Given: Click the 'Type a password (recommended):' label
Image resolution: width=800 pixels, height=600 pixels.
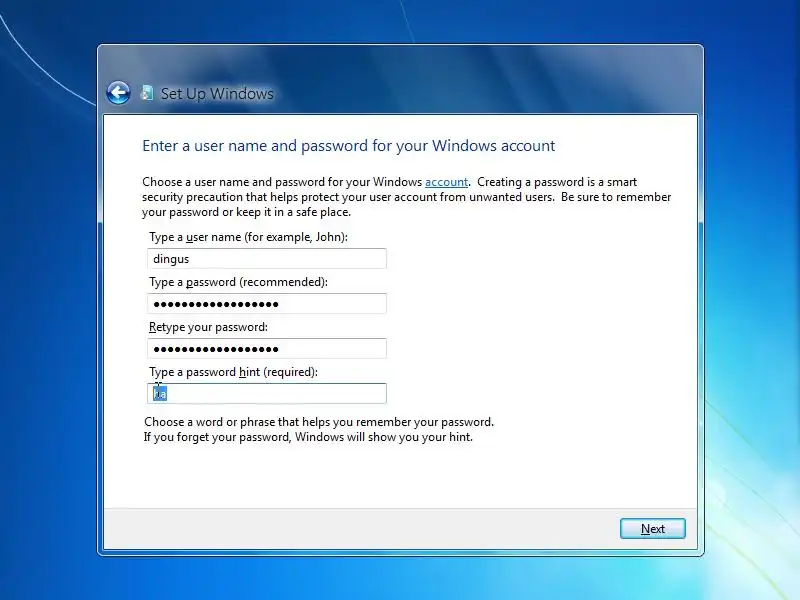Looking at the screenshot, I should point(238,282).
